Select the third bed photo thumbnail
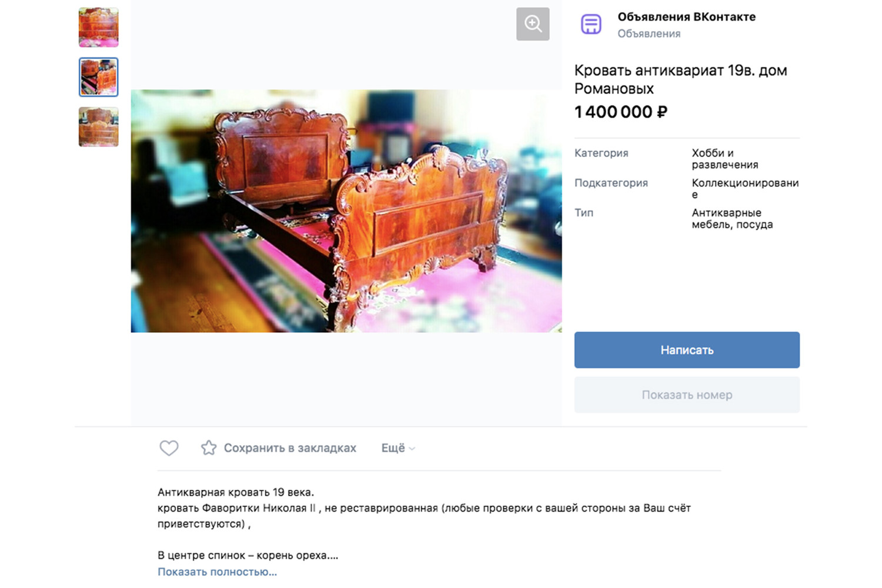 pos(99,127)
